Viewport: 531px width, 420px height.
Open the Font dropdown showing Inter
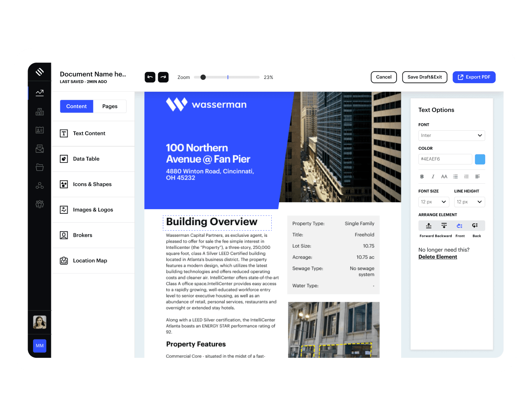click(452, 135)
